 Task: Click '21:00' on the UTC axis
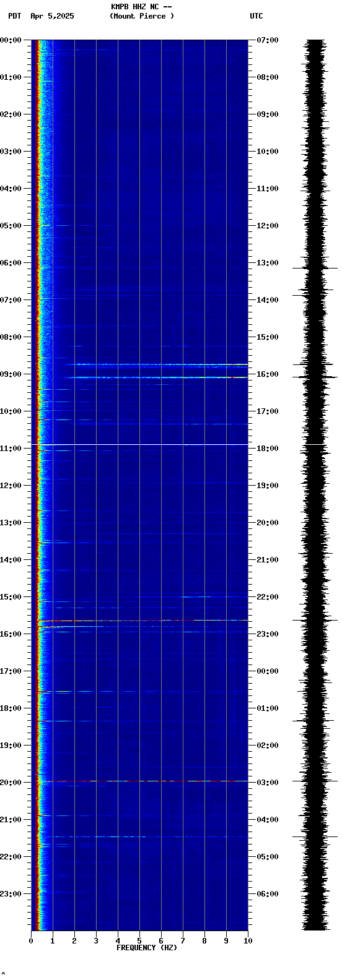tap(268, 560)
